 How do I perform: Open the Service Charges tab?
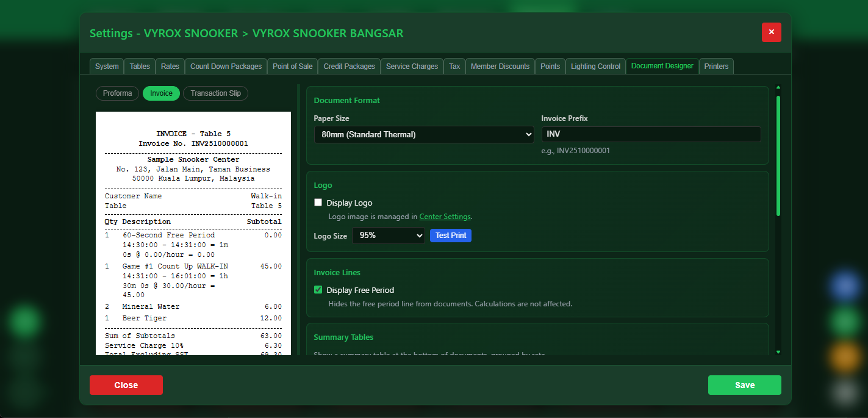tap(412, 66)
